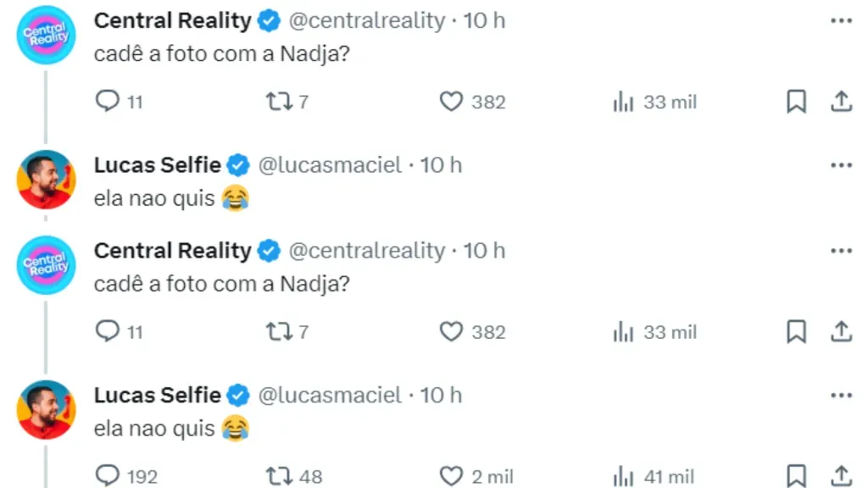Screen dimensions: 868x488
Task: Bookmark Central Reality's first tweet
Action: [796, 101]
